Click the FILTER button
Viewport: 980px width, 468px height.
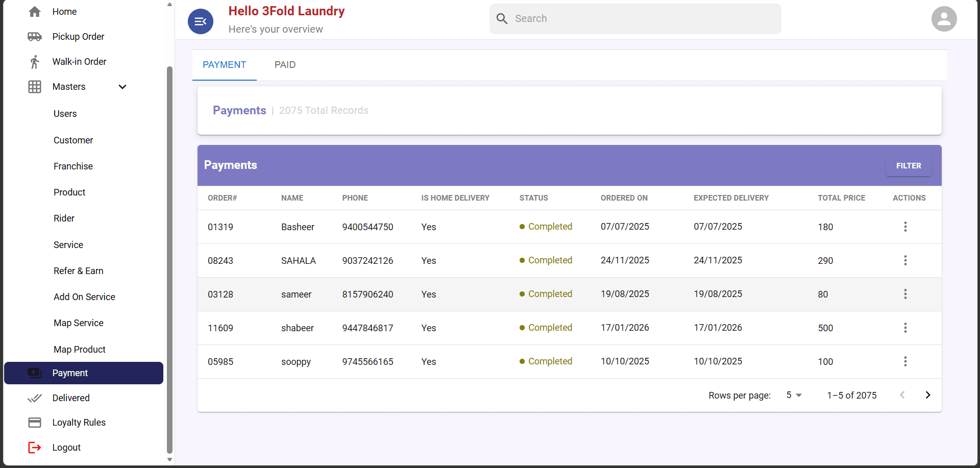pyautogui.click(x=909, y=166)
